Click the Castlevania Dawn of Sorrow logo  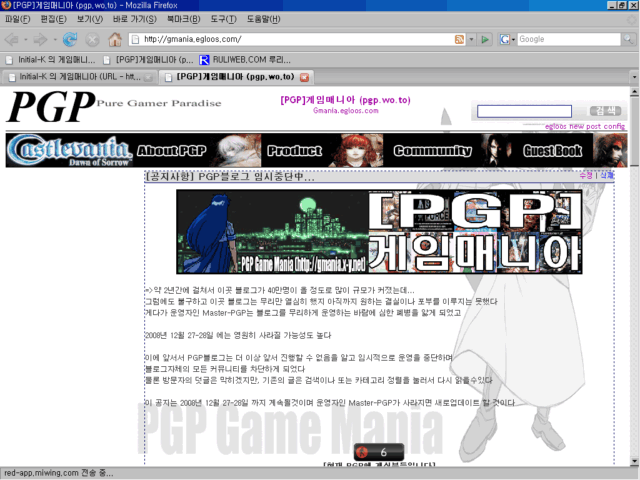tap(70, 150)
